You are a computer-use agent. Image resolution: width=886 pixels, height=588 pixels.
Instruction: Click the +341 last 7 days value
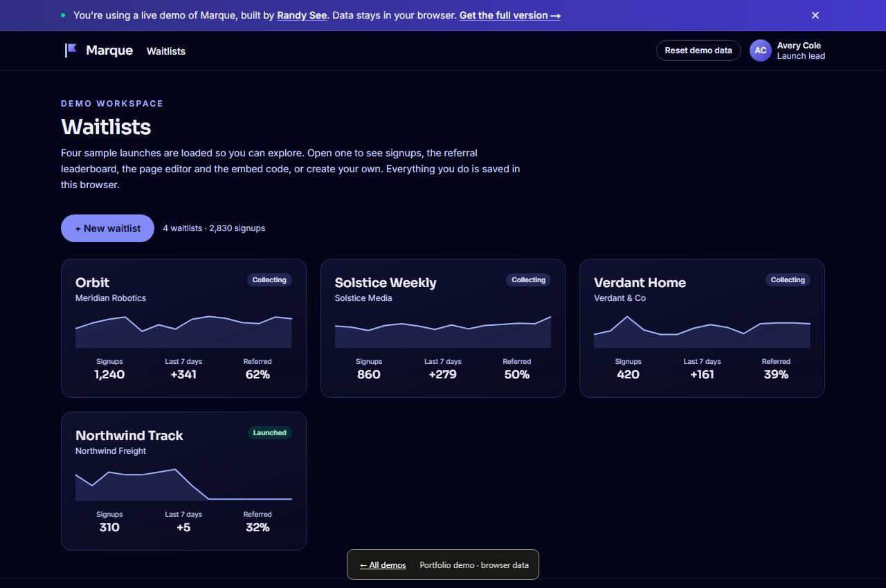tap(183, 374)
